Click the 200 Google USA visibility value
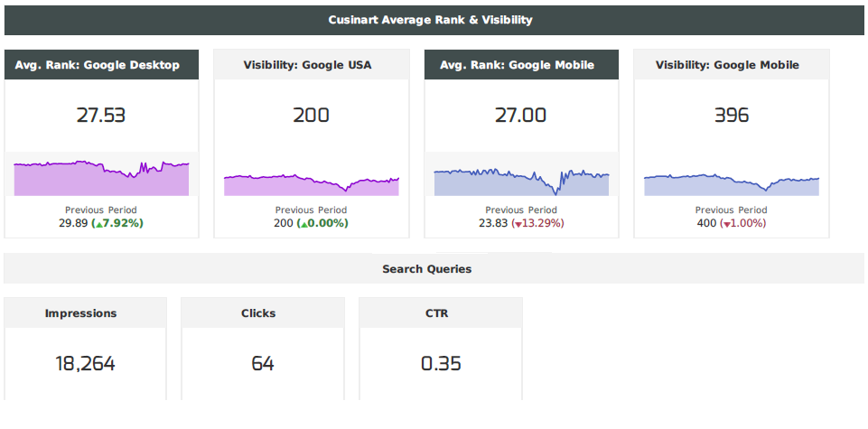 311,116
